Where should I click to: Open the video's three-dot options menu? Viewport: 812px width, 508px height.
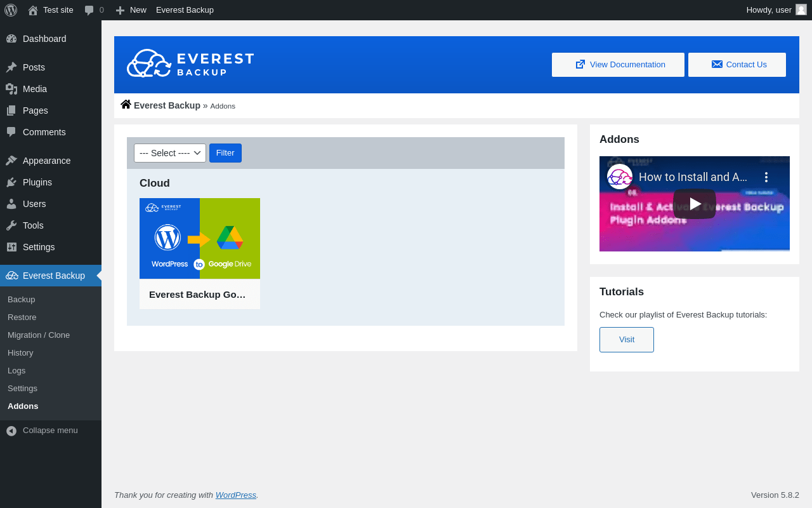[766, 177]
